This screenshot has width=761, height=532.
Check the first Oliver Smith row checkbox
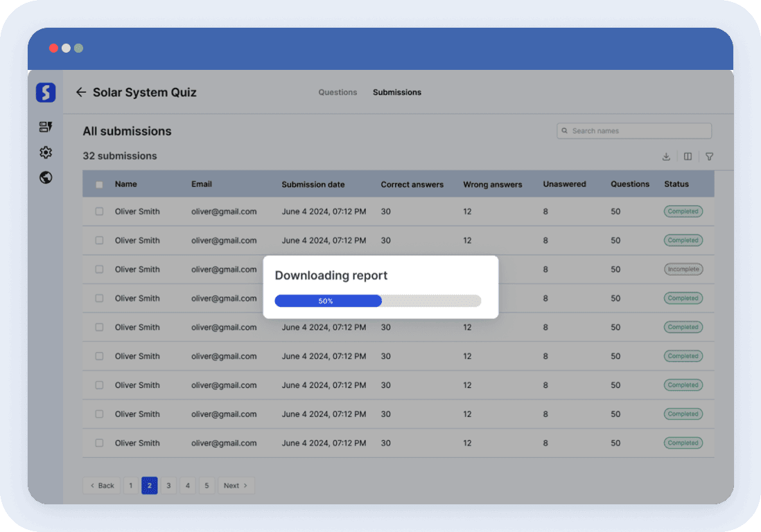(99, 211)
